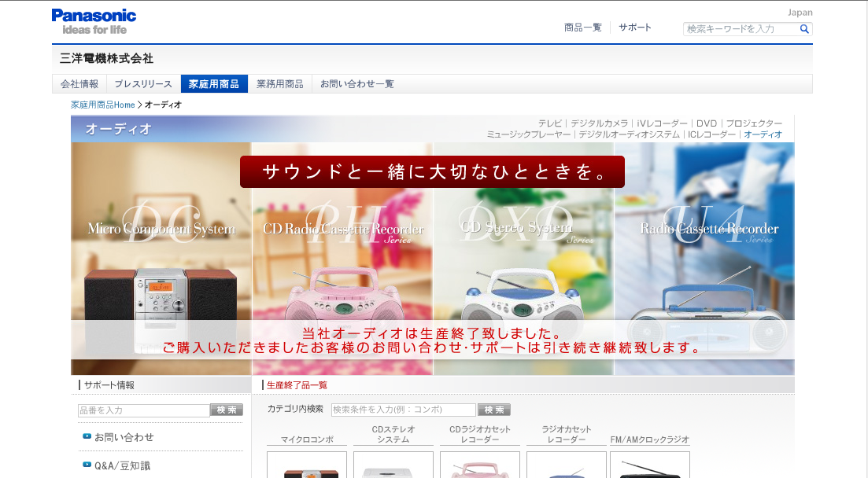Select FM/AMクロックラジオ category heading

[x=650, y=439]
